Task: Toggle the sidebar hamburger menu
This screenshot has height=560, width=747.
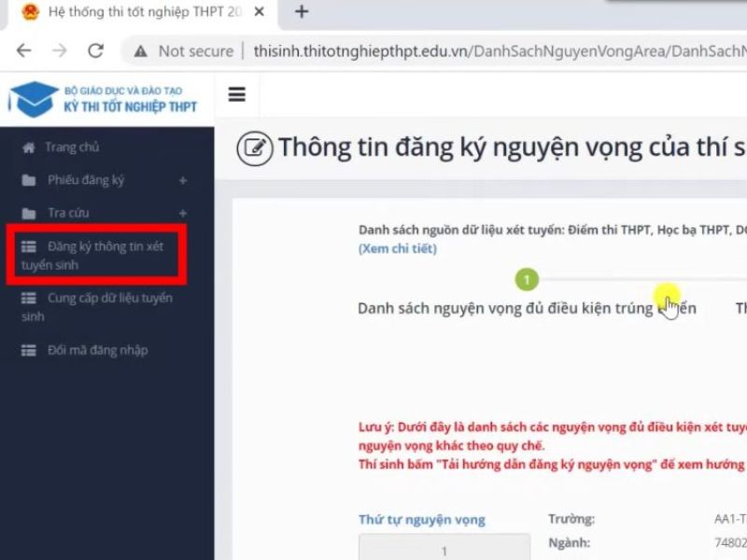Action: (237, 94)
